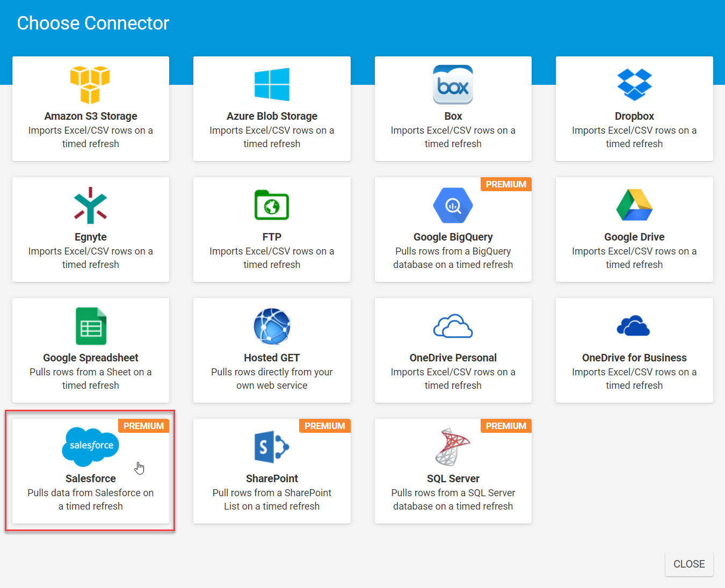This screenshot has width=725, height=588.
Task: Select the Amazon S3 Storage title
Action: pyautogui.click(x=90, y=116)
